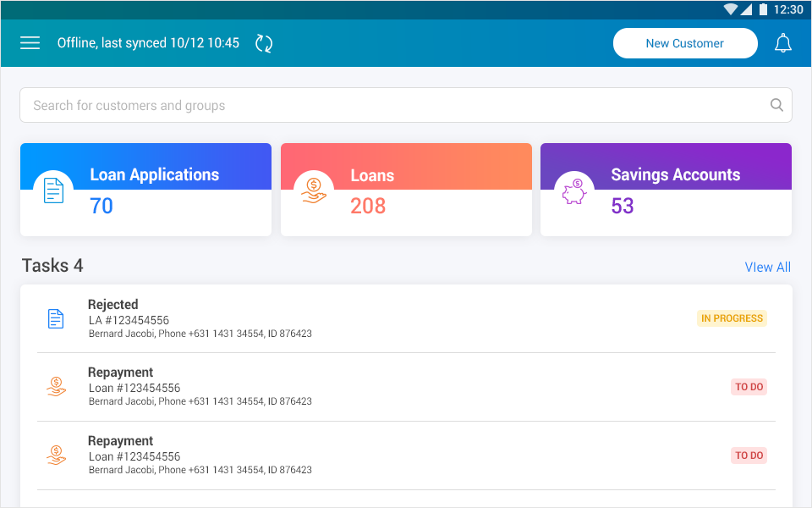Click Offline, last synced status text
The image size is (812, 508).
tap(148, 43)
